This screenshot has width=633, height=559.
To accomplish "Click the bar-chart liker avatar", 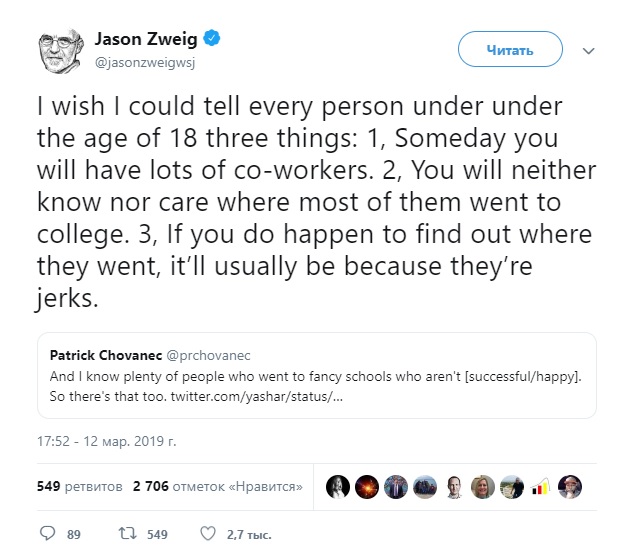I will coord(540,487).
